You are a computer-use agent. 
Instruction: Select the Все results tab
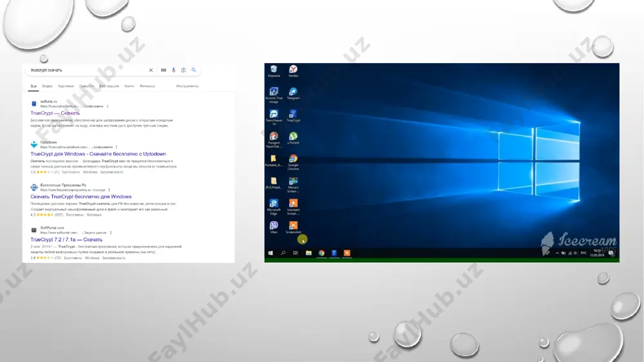pyautogui.click(x=33, y=86)
